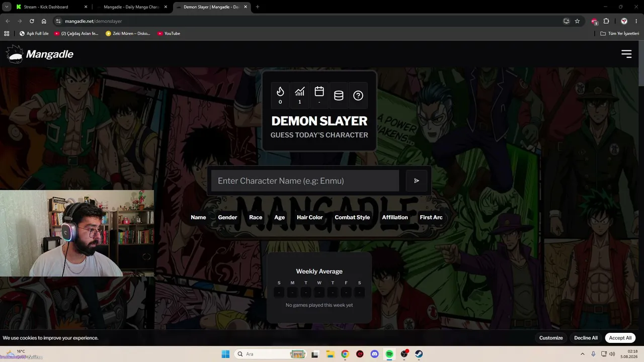
Task: Reload the current page
Action: 32,21
